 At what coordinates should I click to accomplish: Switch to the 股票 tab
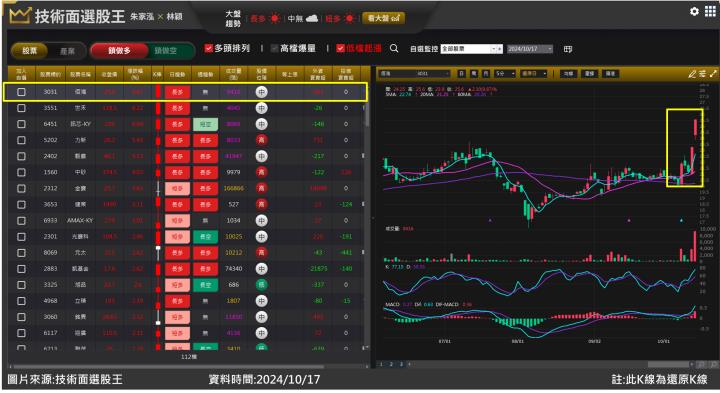(29, 51)
